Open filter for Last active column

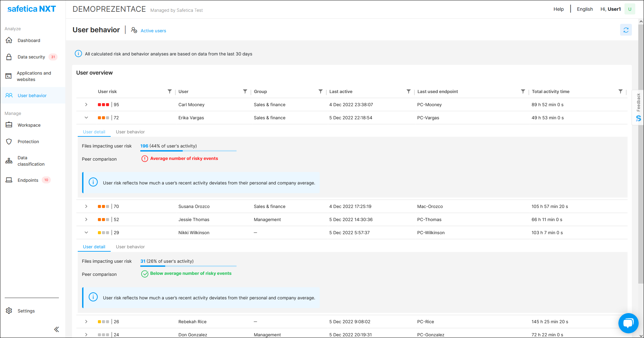408,91
